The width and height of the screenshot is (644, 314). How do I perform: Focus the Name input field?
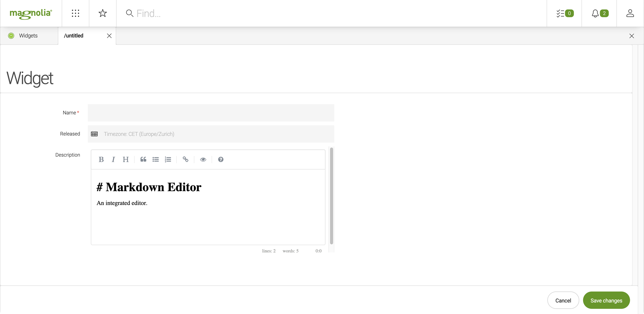[211, 113]
